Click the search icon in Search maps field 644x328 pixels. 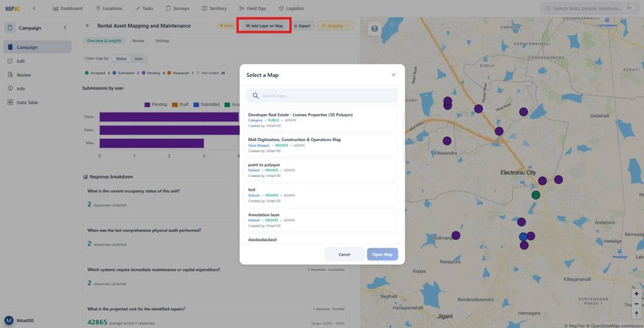point(255,95)
